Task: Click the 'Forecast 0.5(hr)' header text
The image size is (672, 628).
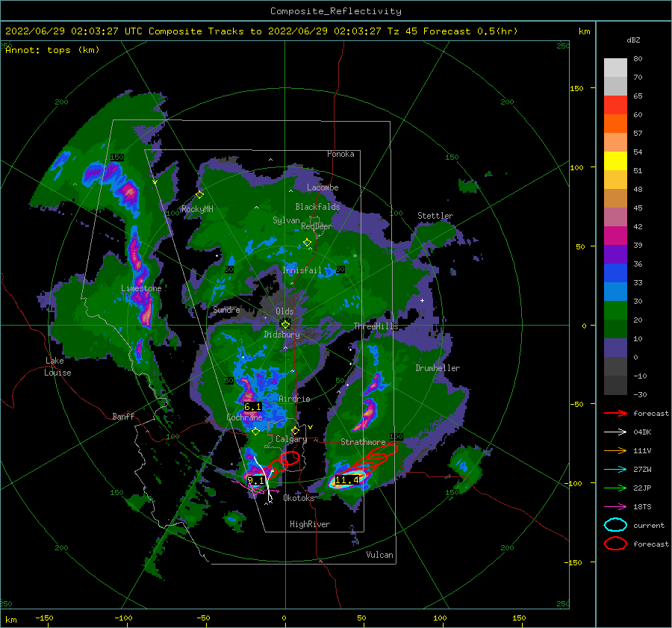Action: click(x=470, y=31)
